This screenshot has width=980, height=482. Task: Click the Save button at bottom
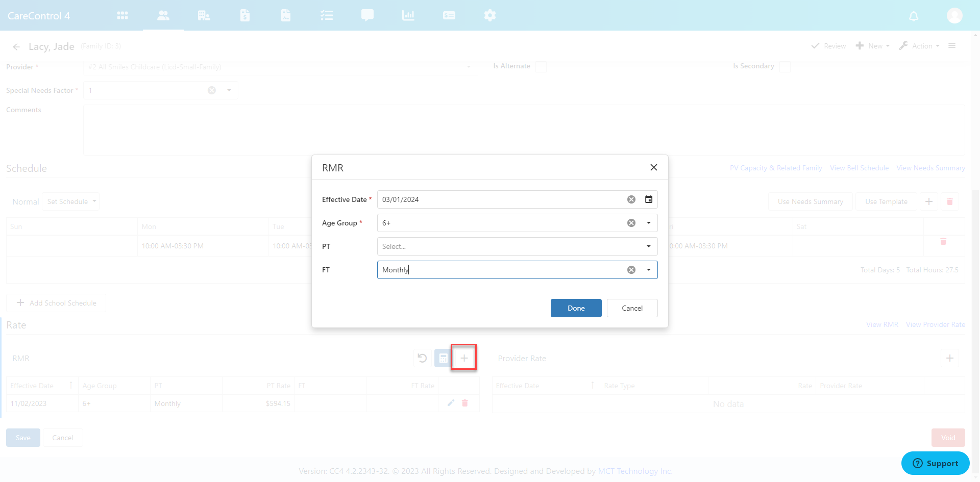coord(23,438)
